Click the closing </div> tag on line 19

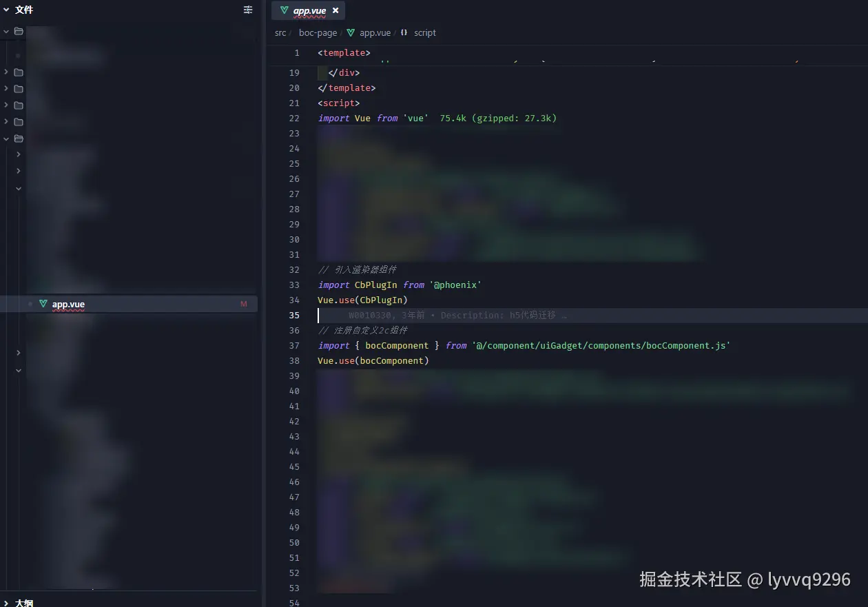click(x=344, y=72)
